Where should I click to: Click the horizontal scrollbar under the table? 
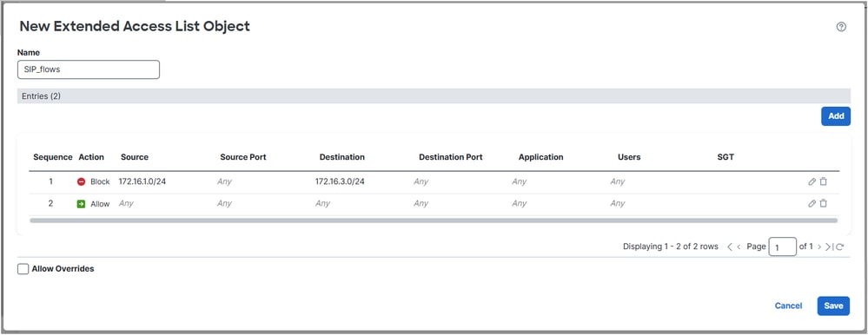434,220
